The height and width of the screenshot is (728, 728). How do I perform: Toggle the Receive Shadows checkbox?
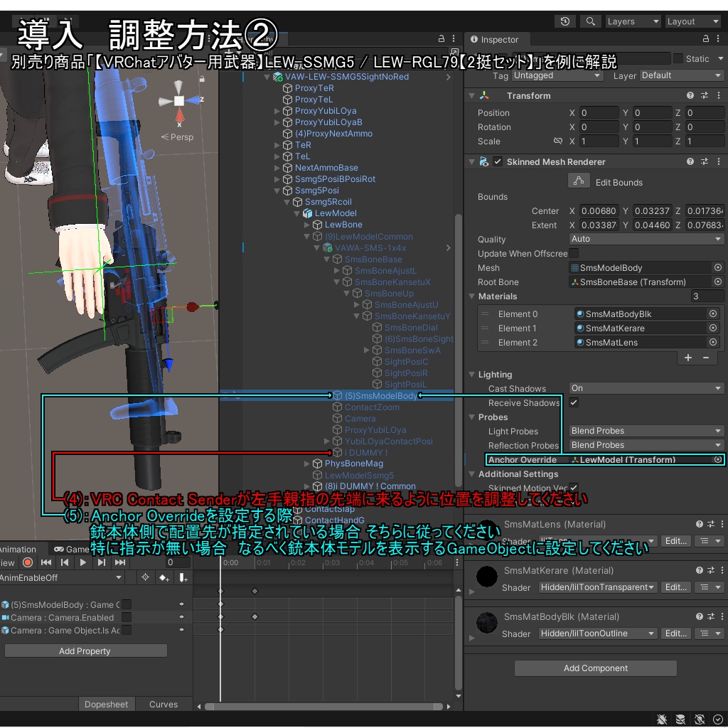pyautogui.click(x=574, y=402)
